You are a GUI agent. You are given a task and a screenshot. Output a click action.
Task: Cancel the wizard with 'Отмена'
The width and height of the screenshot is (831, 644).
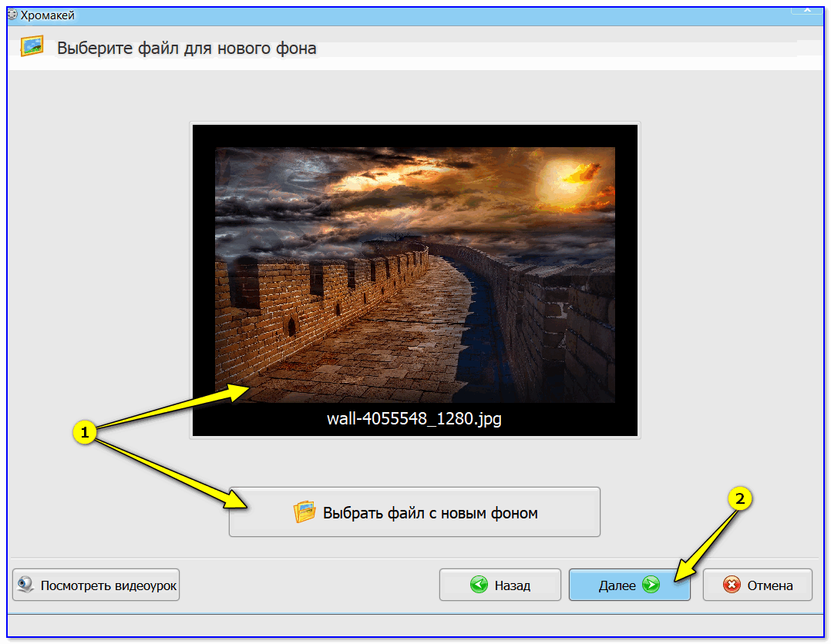758,585
